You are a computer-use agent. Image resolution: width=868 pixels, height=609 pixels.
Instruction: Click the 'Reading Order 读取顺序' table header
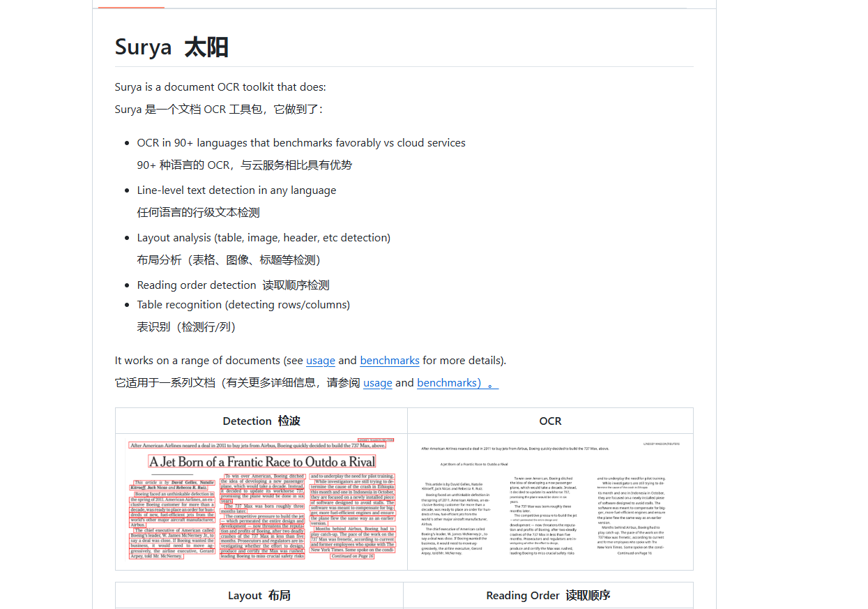pyautogui.click(x=548, y=595)
